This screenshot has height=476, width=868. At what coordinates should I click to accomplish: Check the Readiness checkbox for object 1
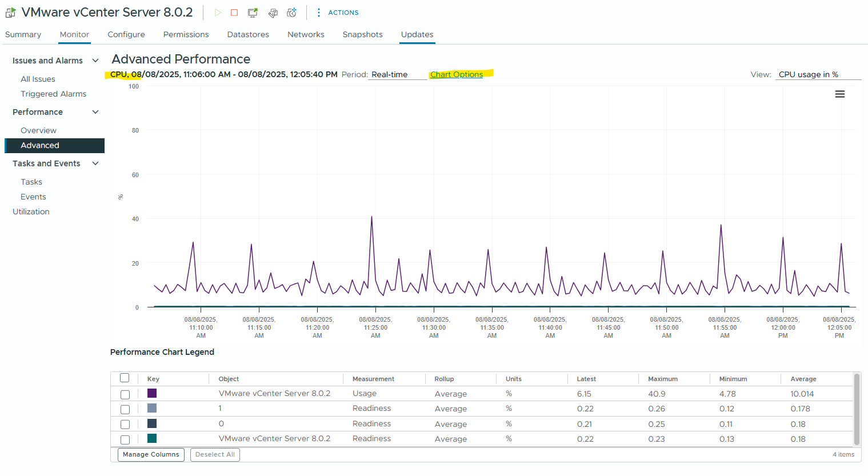tap(125, 409)
